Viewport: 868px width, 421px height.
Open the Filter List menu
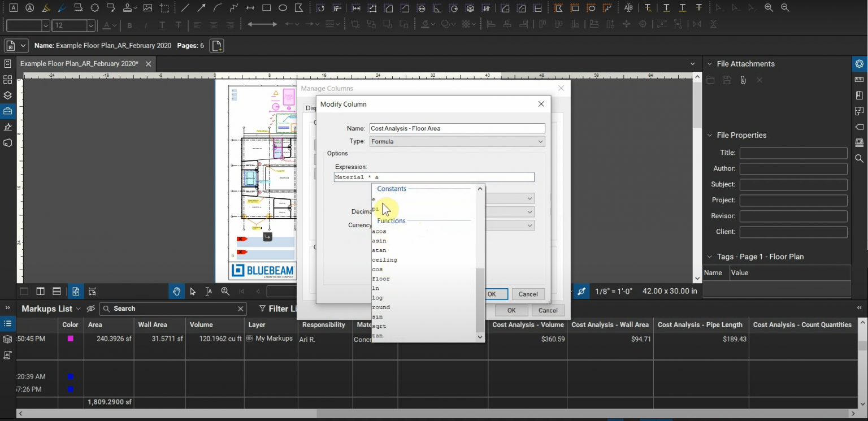pyautogui.click(x=276, y=309)
